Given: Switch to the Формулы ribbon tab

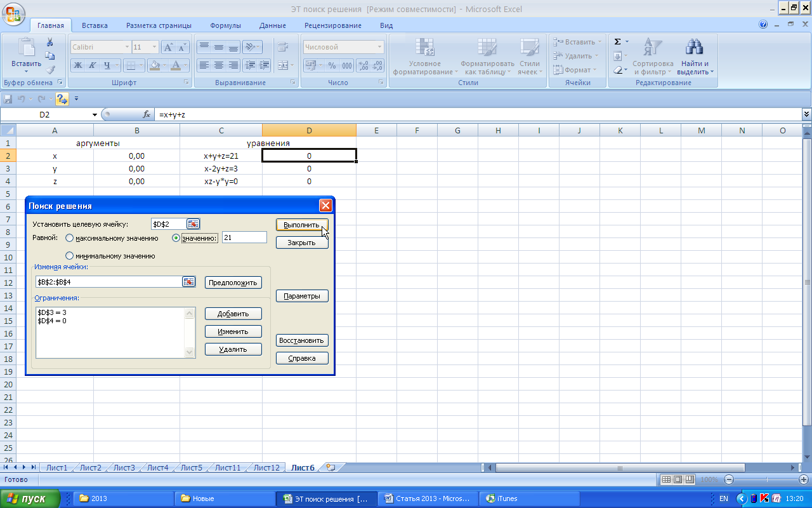Looking at the screenshot, I should pyautogui.click(x=225, y=25).
